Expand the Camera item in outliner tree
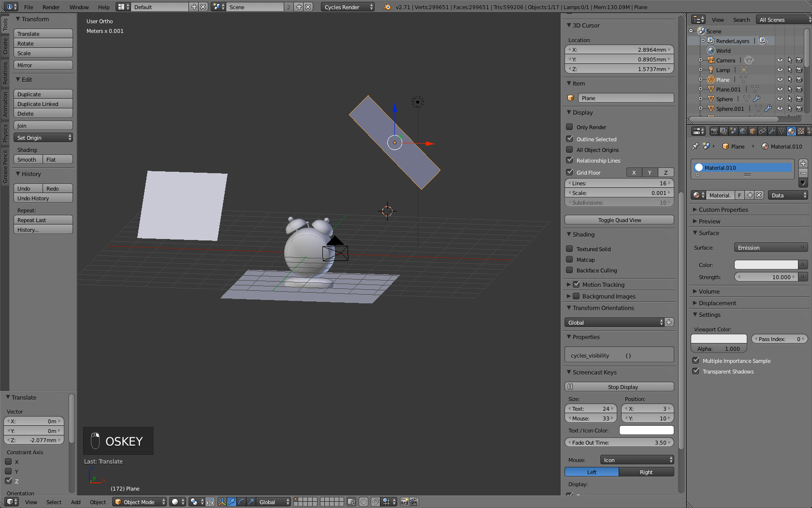 (x=700, y=60)
